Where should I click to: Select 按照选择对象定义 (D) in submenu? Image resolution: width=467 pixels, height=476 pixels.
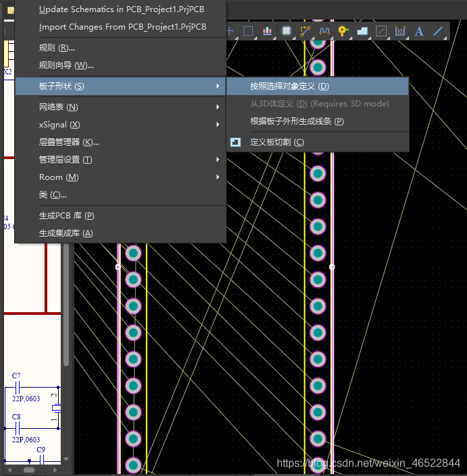(x=317, y=86)
